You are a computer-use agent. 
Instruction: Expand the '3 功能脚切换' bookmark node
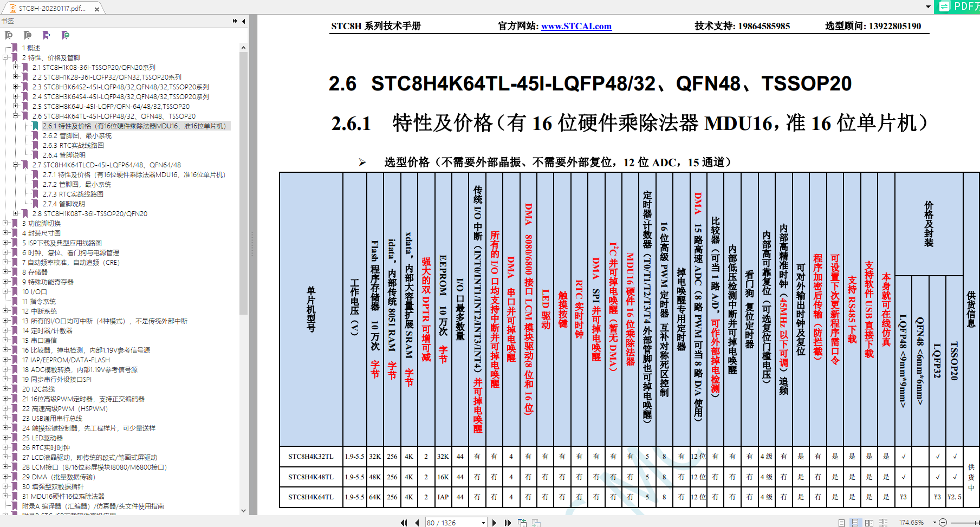tap(5, 223)
